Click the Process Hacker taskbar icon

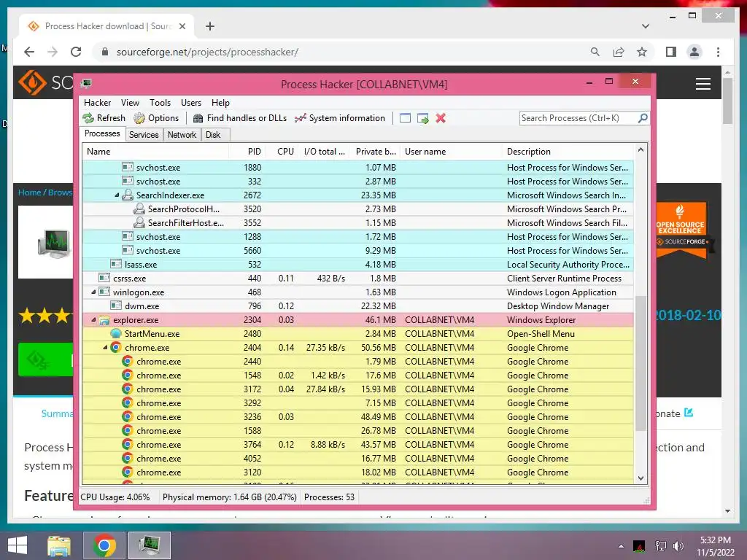coord(150,545)
